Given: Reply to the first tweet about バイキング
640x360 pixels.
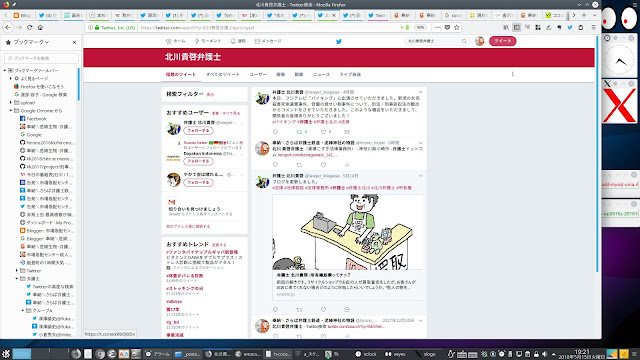Looking at the screenshot, I should (x=275, y=131).
